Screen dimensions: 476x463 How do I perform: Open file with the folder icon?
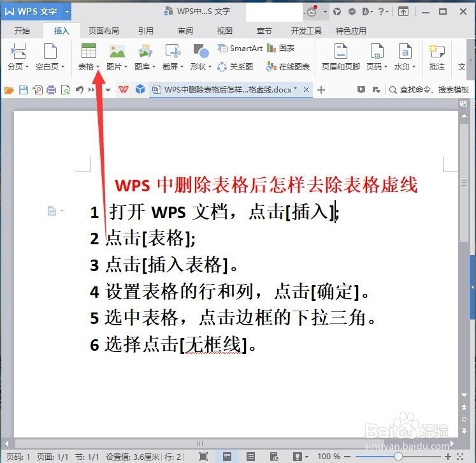point(9,90)
